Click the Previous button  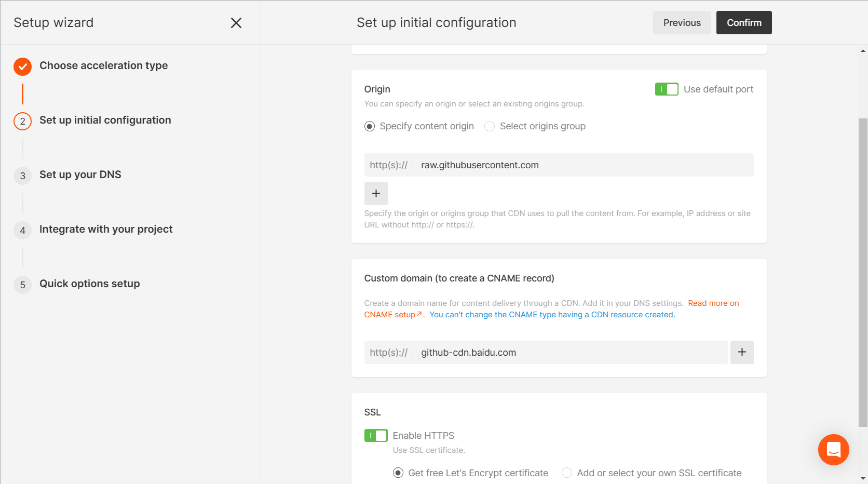click(682, 23)
